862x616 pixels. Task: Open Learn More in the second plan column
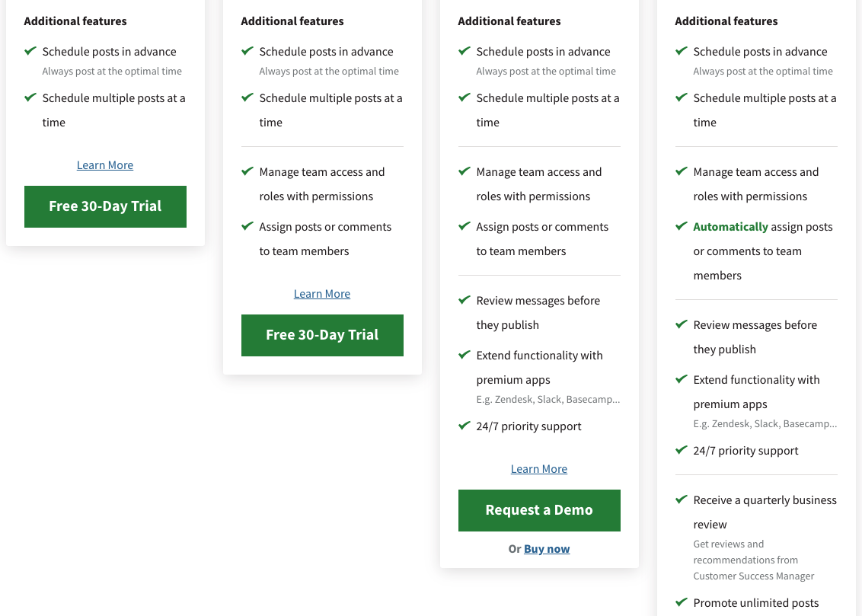coord(322,294)
